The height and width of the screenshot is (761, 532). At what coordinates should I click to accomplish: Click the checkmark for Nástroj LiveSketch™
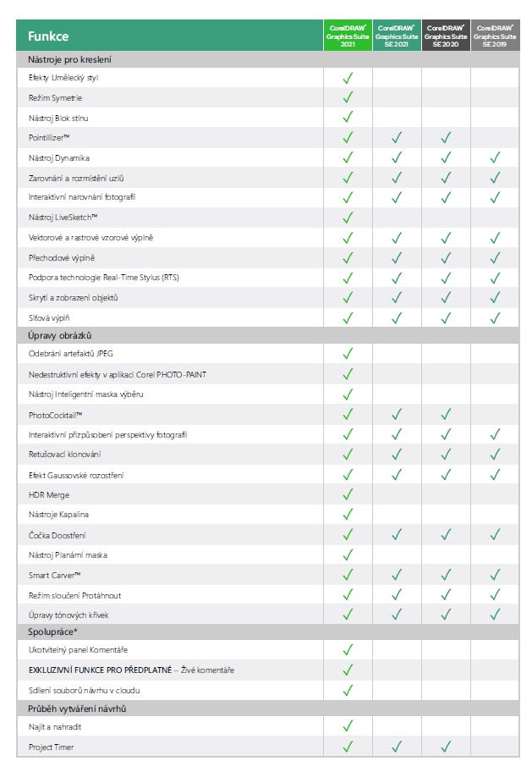[347, 218]
